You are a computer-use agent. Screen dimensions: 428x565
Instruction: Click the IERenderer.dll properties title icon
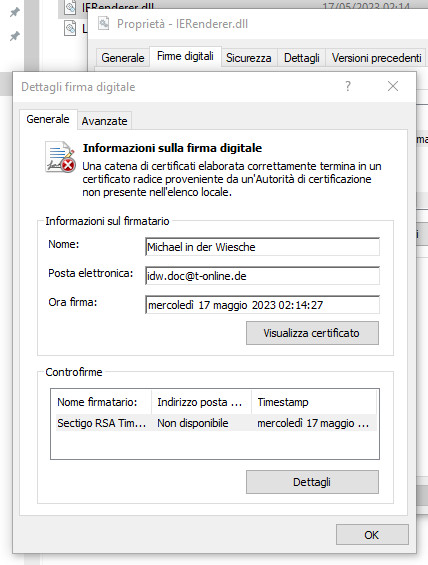click(x=104, y=24)
